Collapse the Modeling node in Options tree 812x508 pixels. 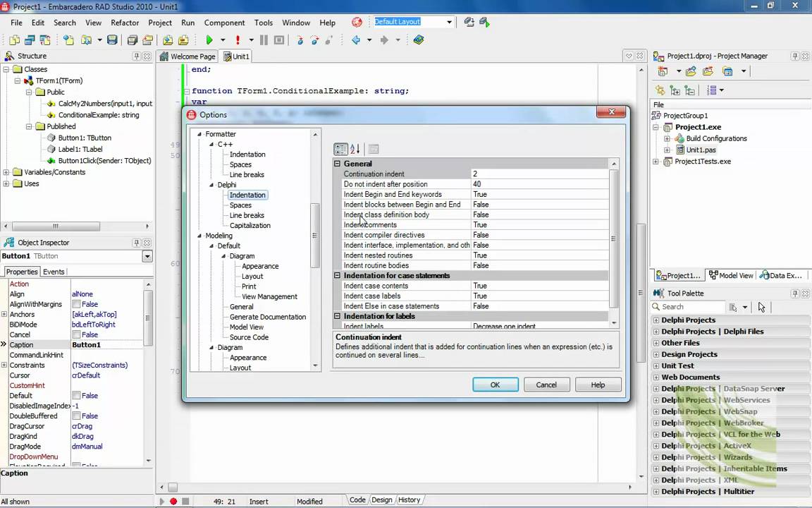(199, 236)
